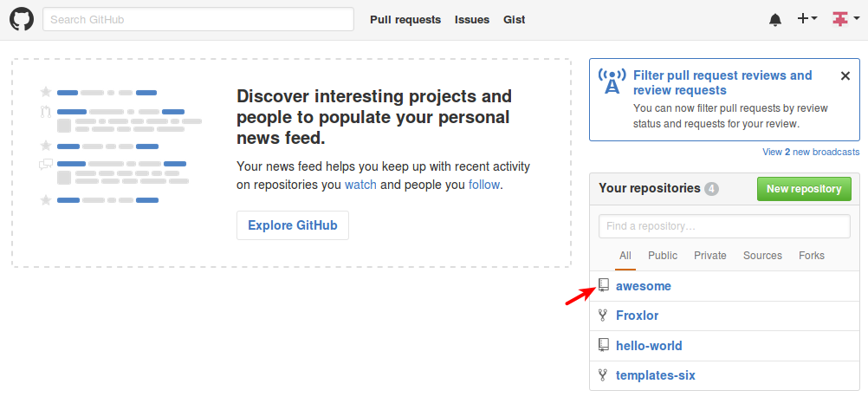
Task: Click the fork icon beside Froxlor
Action: [604, 316]
